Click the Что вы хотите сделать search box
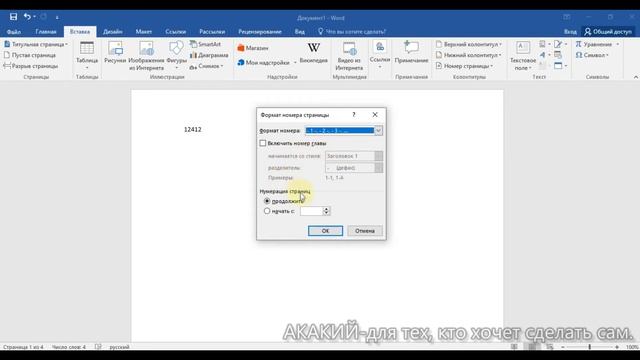 click(x=351, y=31)
